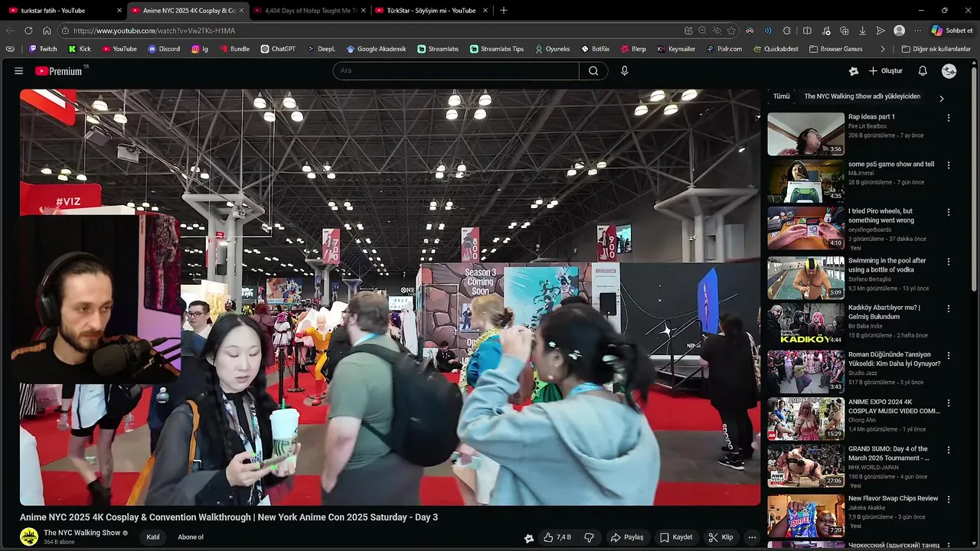980x551 pixels.
Task: Open browser profile avatar icon
Action: (x=899, y=31)
